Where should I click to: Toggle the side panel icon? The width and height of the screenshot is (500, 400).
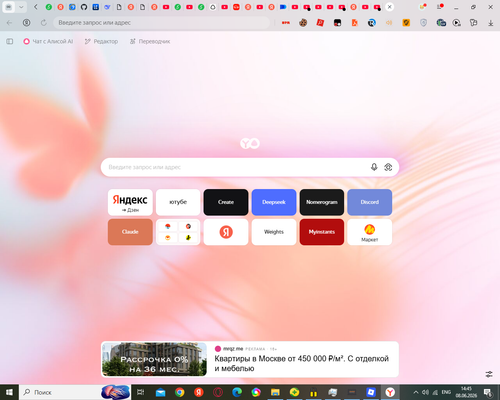(x=10, y=41)
